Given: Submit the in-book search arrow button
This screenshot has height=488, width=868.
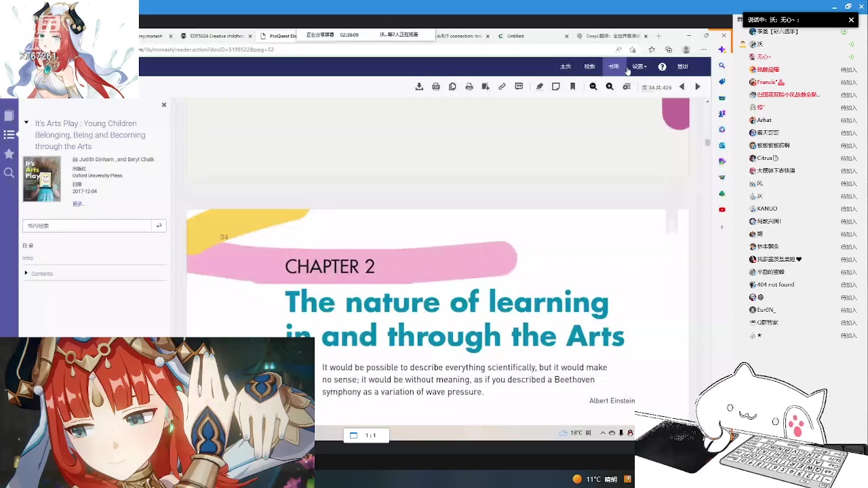Looking at the screenshot, I should (159, 226).
